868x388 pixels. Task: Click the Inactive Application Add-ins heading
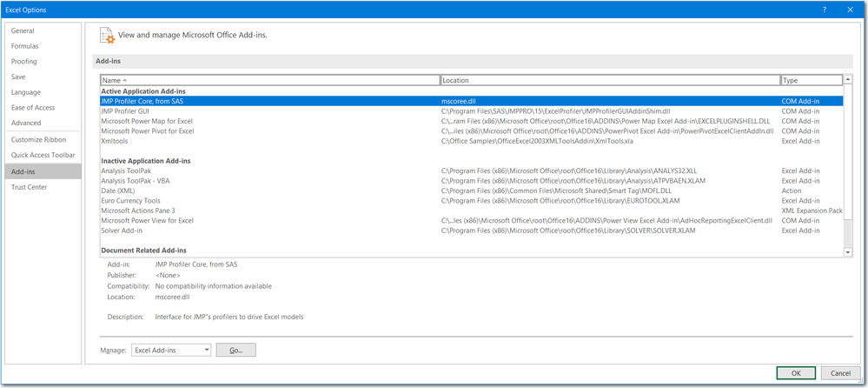[x=146, y=161]
